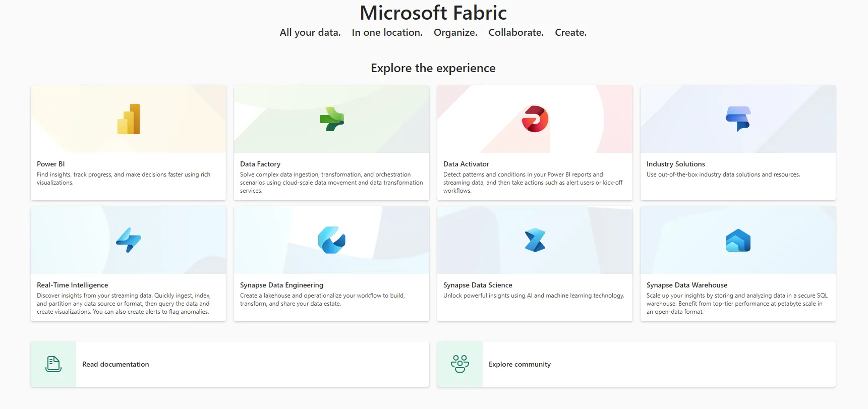Open the Industry Solutions title
Viewport: 868px width, 409px height.
(676, 164)
